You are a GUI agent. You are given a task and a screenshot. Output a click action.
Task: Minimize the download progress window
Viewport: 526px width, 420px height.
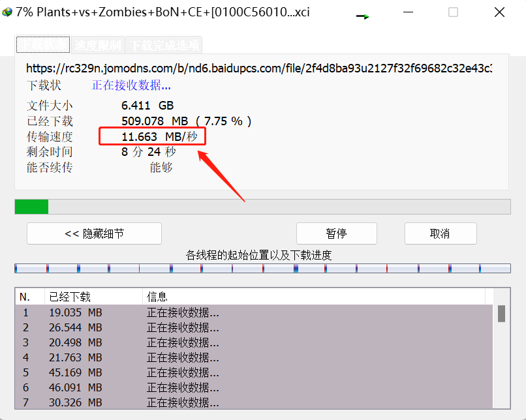point(408,12)
